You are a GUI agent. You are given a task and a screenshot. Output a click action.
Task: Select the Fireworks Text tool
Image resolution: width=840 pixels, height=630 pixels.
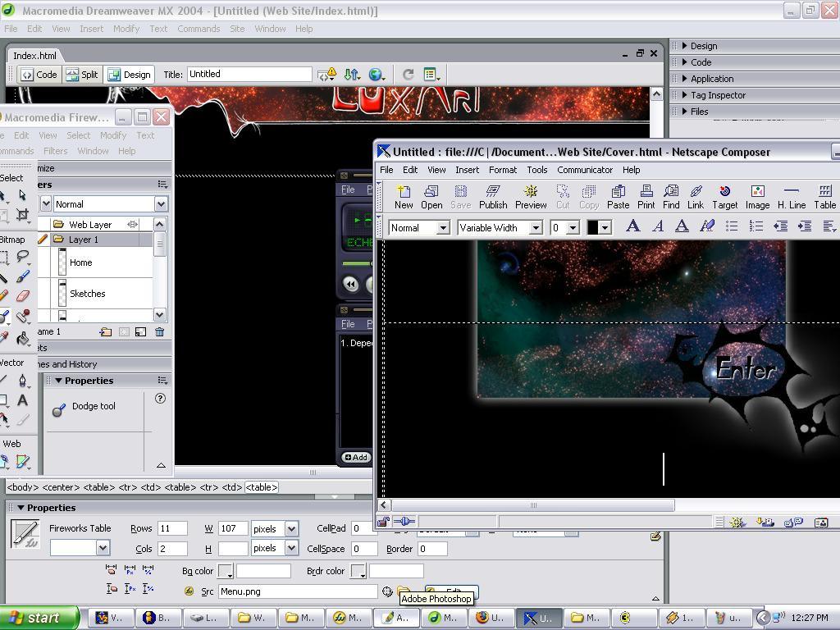pyautogui.click(x=22, y=400)
